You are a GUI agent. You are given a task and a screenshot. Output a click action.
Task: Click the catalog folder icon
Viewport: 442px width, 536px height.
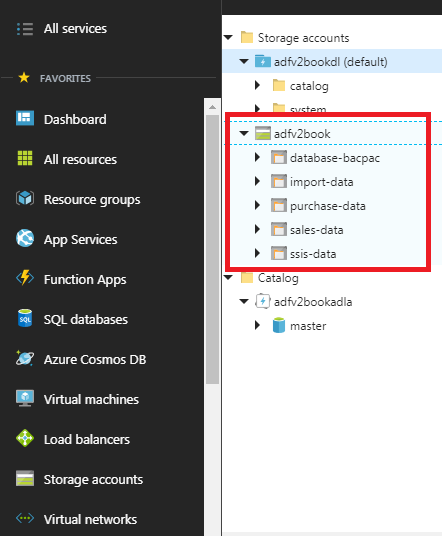(x=279, y=85)
